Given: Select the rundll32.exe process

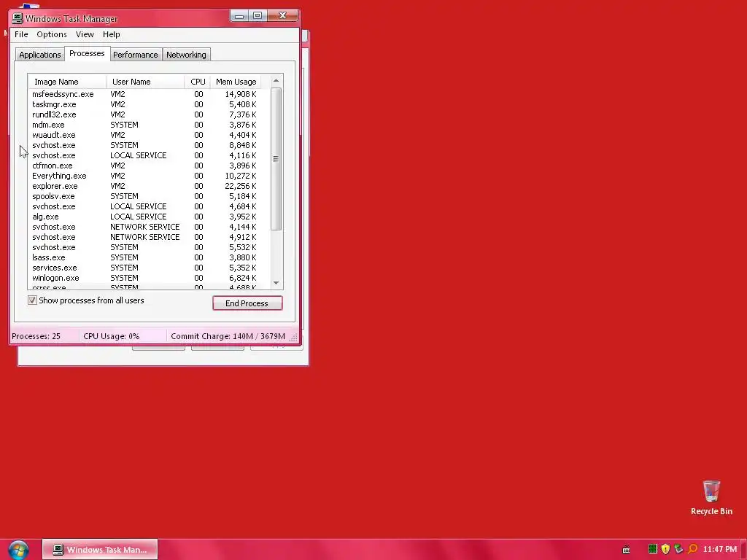Looking at the screenshot, I should click(144, 114).
